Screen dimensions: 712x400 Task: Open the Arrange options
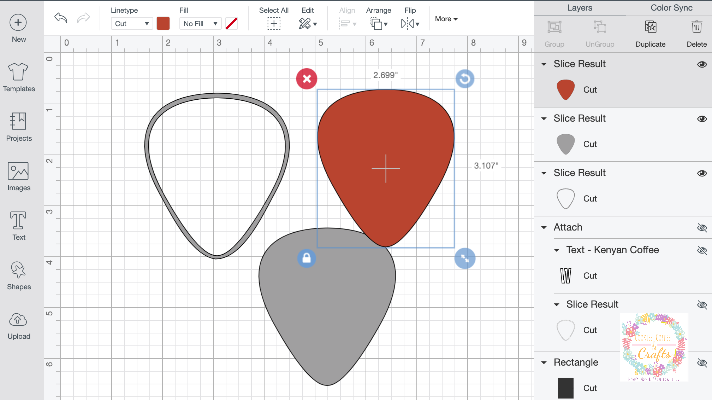[378, 24]
